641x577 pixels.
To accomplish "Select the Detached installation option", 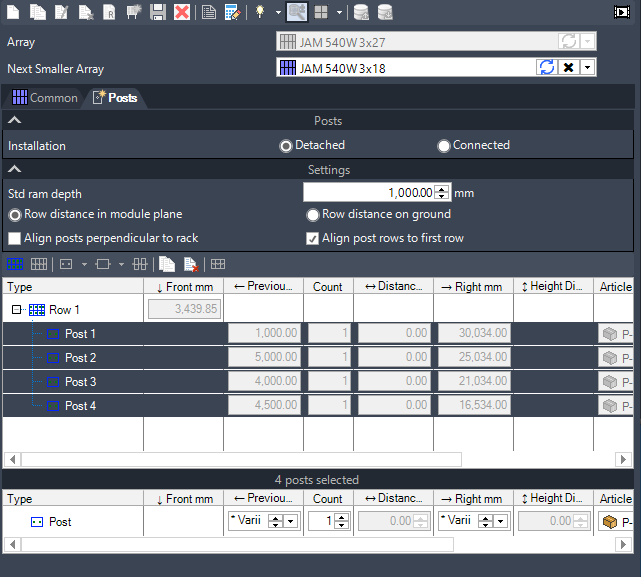I will [x=312, y=145].
